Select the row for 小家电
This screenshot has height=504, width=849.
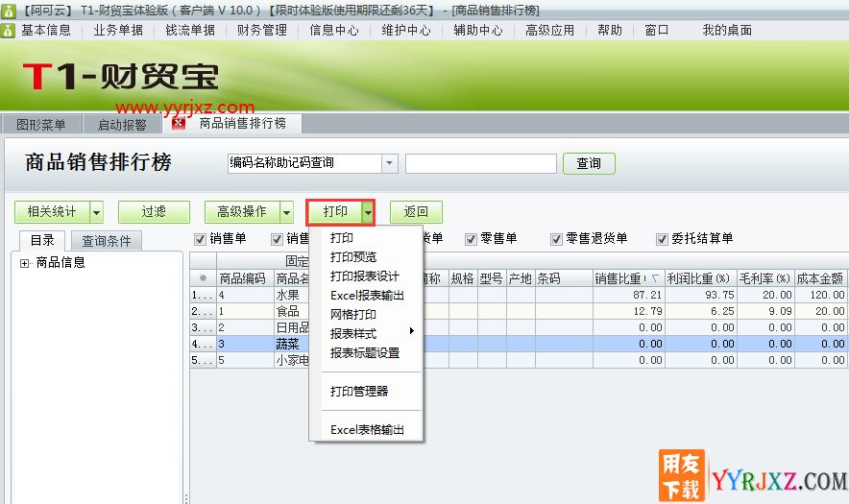tap(518, 360)
